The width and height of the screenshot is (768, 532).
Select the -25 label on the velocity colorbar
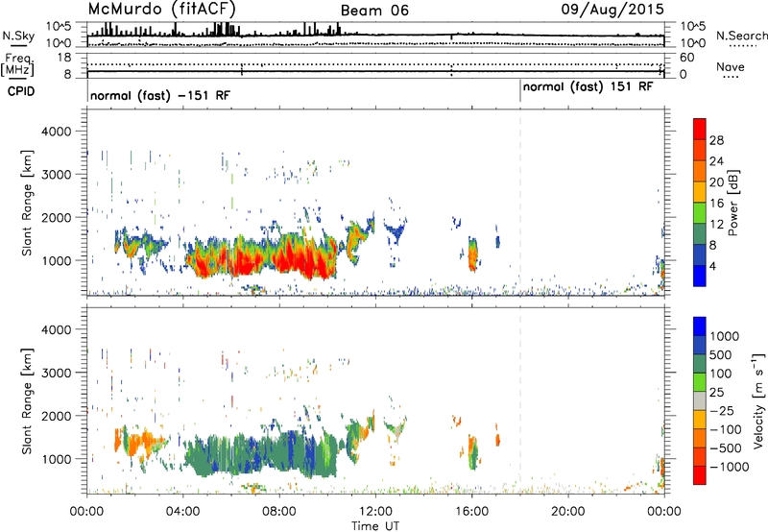(722, 410)
